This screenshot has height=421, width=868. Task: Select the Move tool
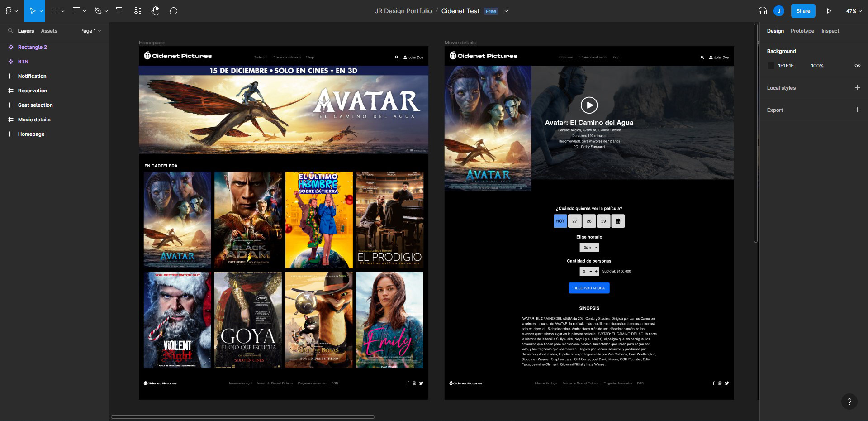pyautogui.click(x=32, y=11)
